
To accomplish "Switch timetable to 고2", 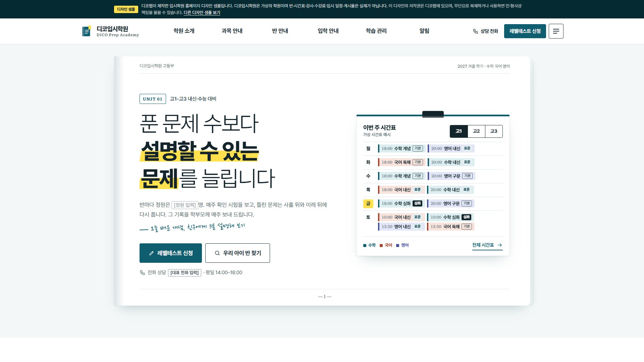I will [x=476, y=131].
